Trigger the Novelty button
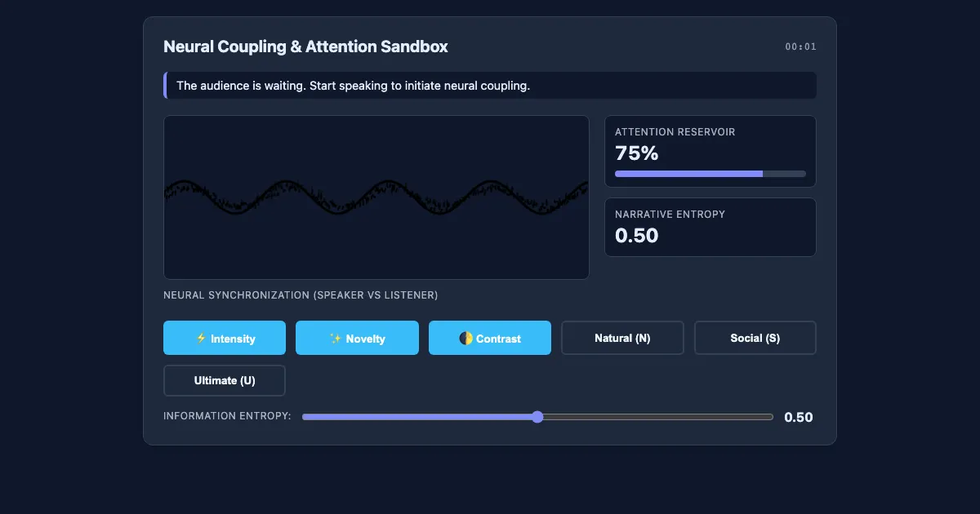 coord(357,338)
